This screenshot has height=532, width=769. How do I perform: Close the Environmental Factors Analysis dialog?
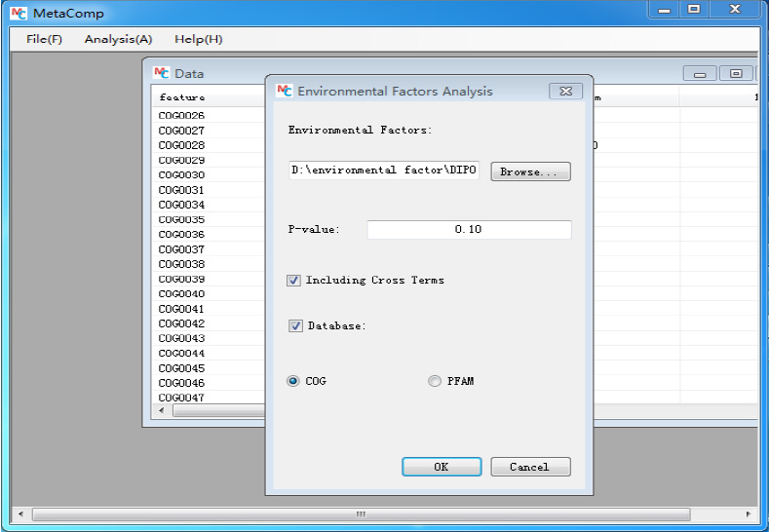[x=565, y=91]
